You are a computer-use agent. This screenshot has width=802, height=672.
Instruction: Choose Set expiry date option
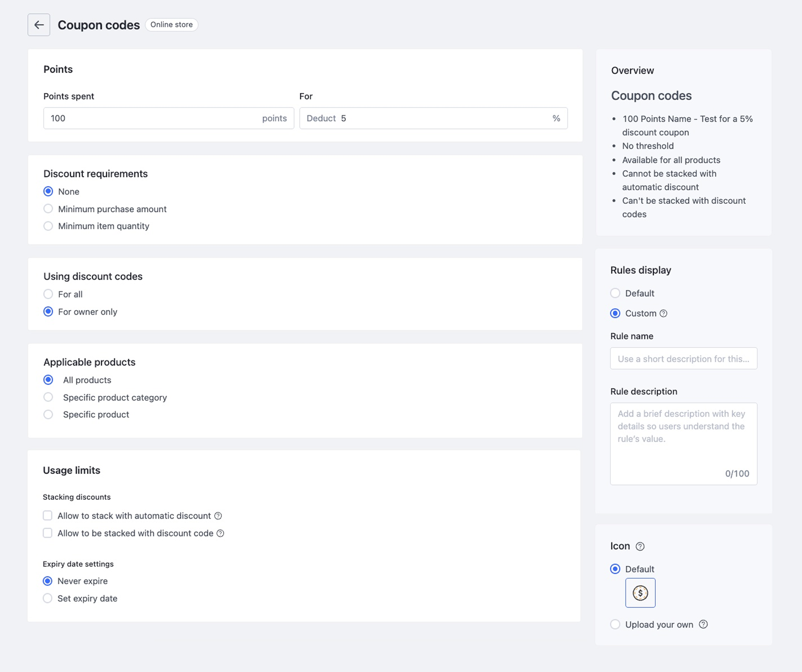[x=48, y=598]
